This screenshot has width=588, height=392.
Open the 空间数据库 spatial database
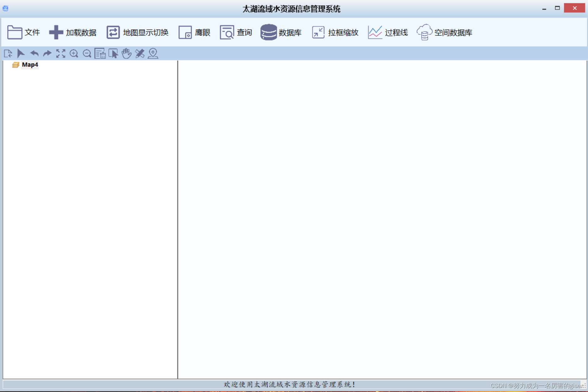click(x=444, y=32)
